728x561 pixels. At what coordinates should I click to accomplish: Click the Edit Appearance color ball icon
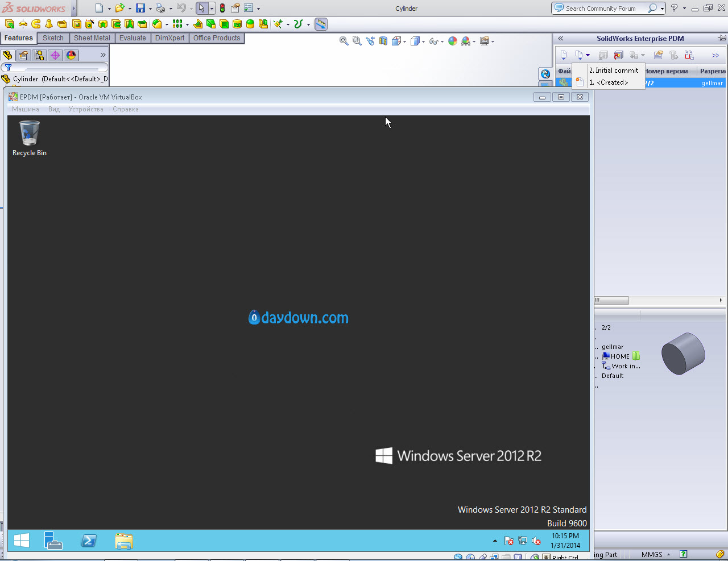453,41
